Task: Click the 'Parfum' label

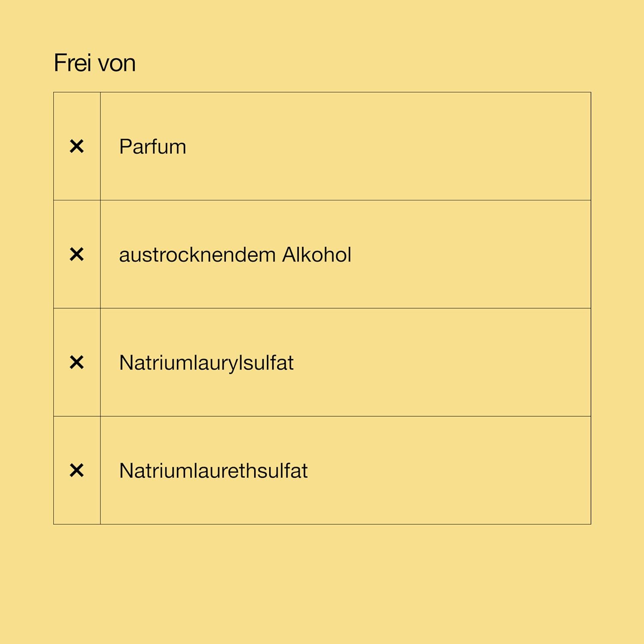Action: (153, 147)
